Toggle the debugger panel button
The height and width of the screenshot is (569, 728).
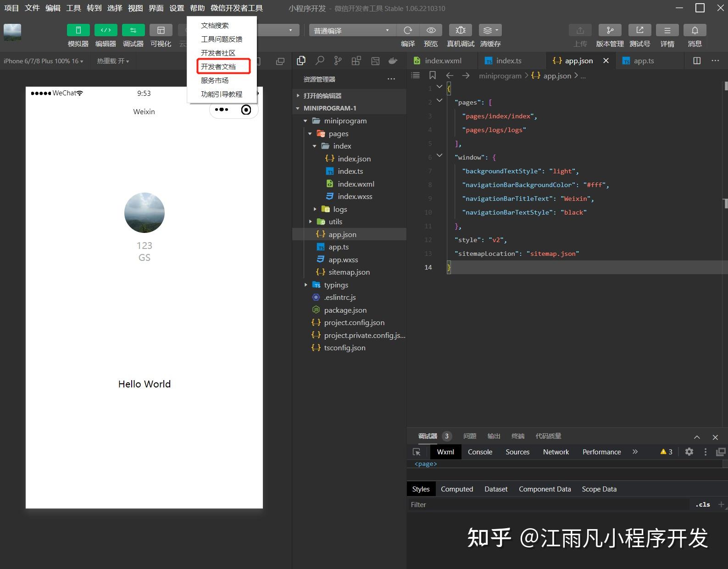tap(133, 30)
